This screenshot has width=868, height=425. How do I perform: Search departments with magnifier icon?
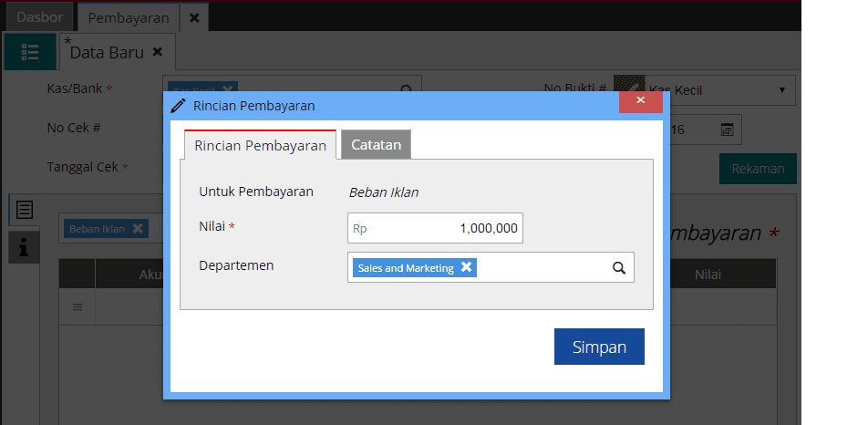point(619,268)
